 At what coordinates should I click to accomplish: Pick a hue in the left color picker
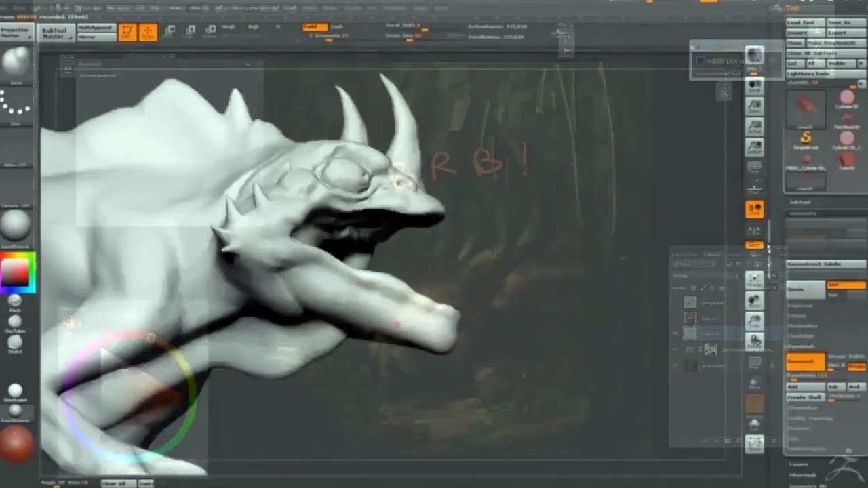(17, 272)
